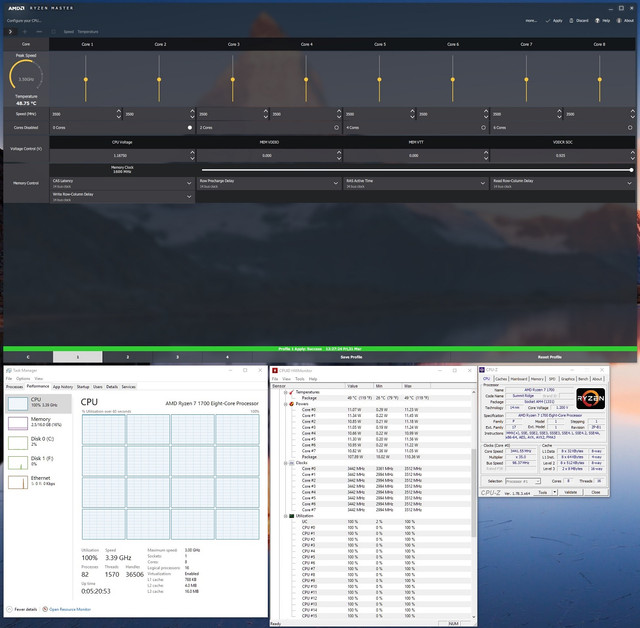Switch to the Caches tab in CPU-Z
This screenshot has height=628, width=640.
[x=500, y=379]
